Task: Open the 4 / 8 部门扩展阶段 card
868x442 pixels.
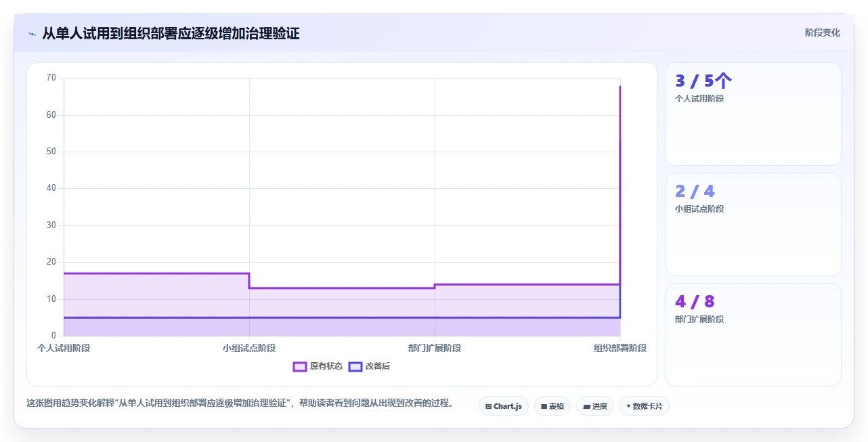Action: click(x=754, y=335)
